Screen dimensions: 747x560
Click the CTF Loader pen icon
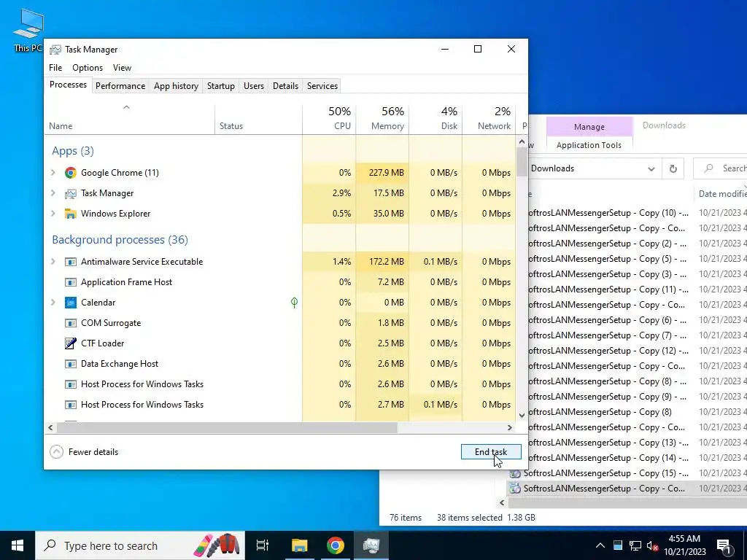(x=71, y=343)
